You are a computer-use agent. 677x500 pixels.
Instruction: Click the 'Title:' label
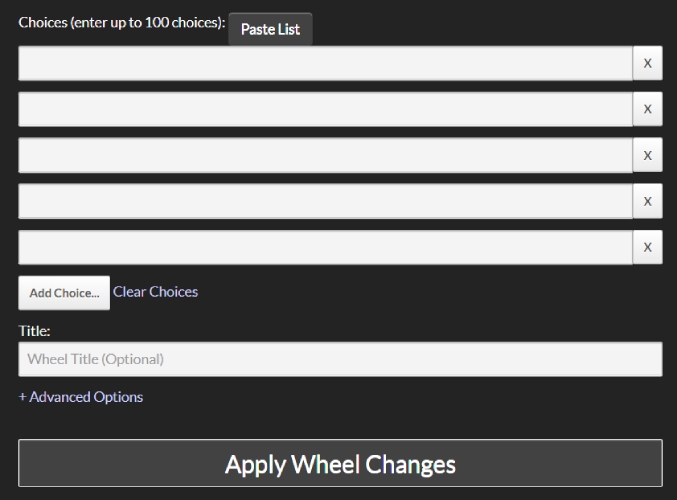[34, 330]
